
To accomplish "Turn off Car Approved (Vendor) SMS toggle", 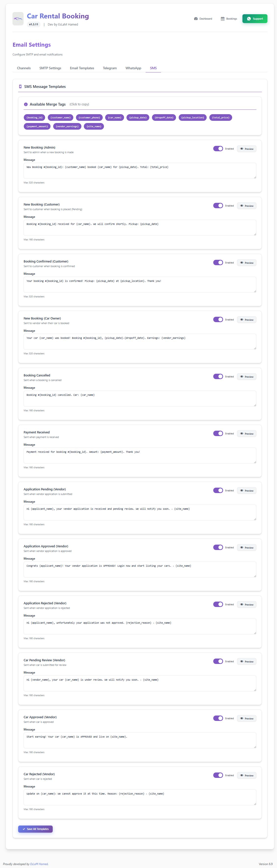I will click(x=218, y=718).
